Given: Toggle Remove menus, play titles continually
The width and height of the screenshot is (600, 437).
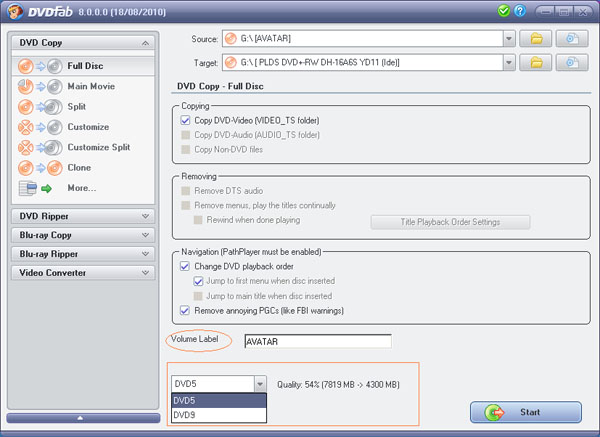Looking at the screenshot, I should [x=186, y=205].
